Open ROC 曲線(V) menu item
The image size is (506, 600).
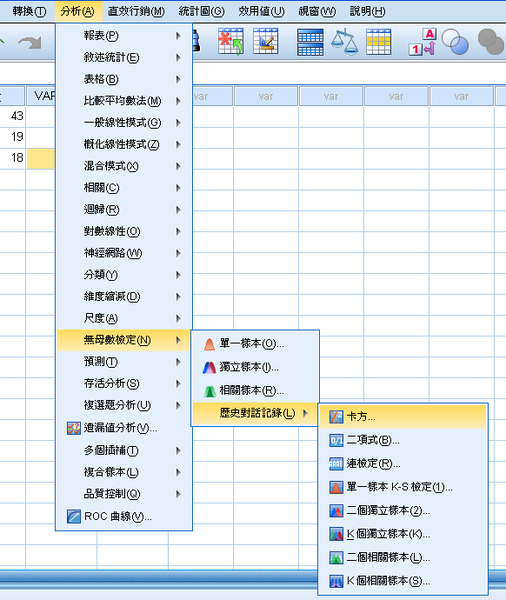point(124,517)
